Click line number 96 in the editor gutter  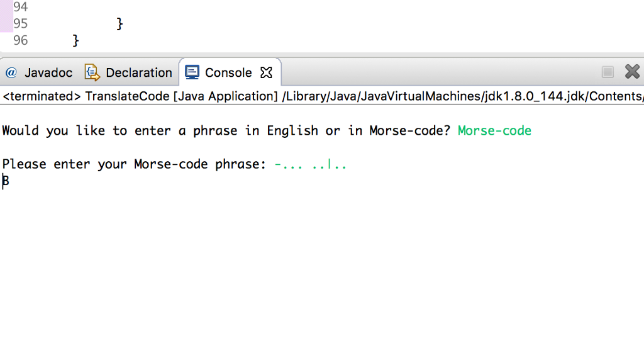21,40
